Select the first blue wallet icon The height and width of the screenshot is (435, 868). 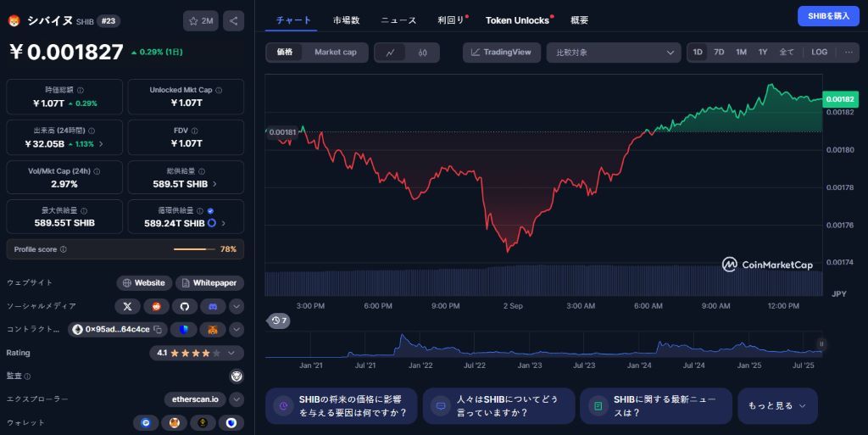146,423
